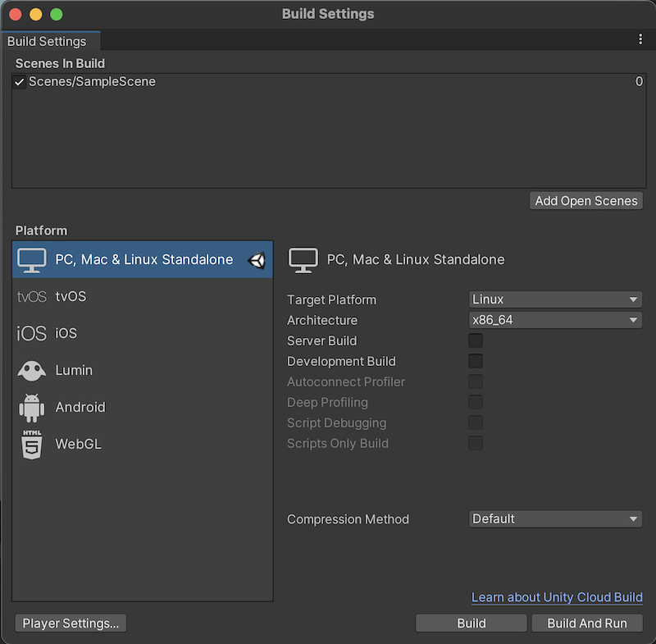
Task: Click the Unity logo icon on the selected platform row
Action: 257,260
